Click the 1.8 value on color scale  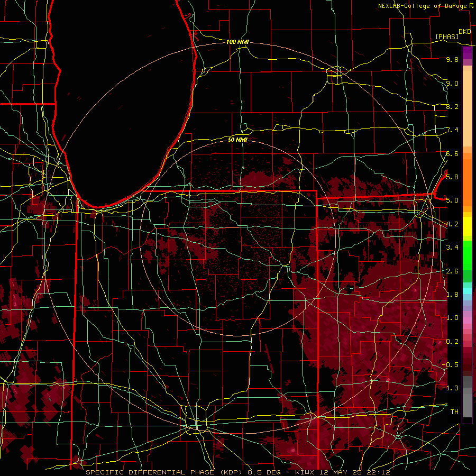click(452, 295)
